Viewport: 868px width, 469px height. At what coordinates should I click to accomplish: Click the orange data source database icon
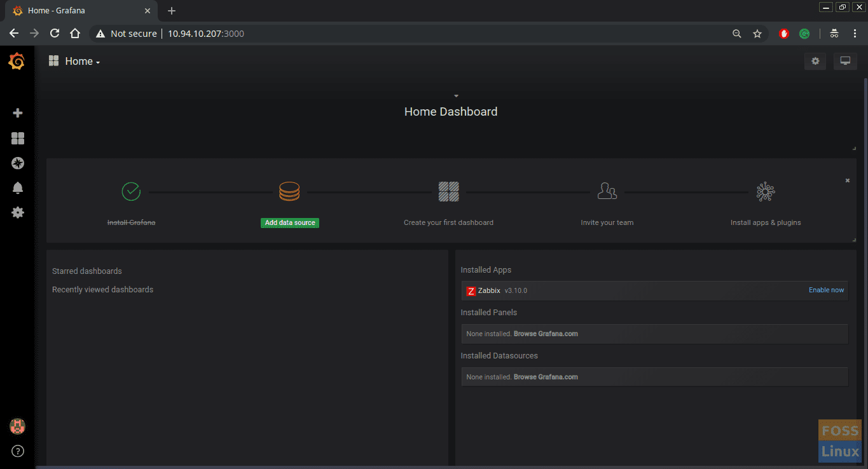[x=289, y=191]
